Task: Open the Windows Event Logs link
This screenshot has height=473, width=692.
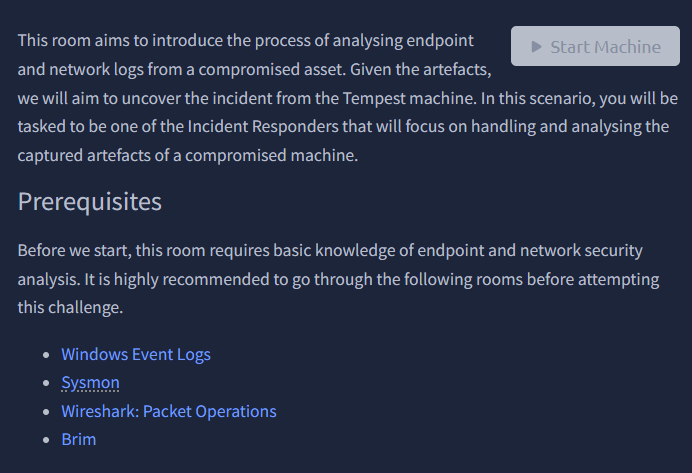Action: (135, 354)
